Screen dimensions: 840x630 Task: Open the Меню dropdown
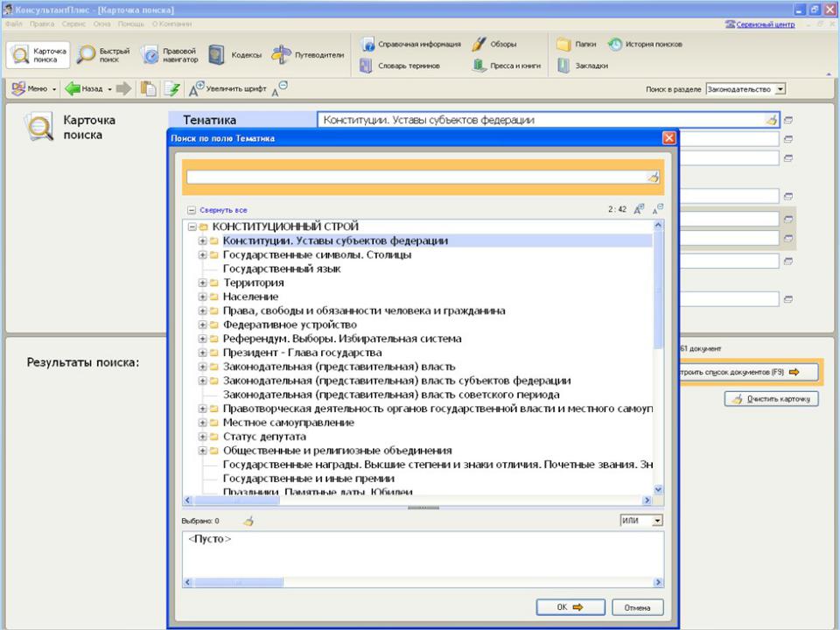click(34, 88)
